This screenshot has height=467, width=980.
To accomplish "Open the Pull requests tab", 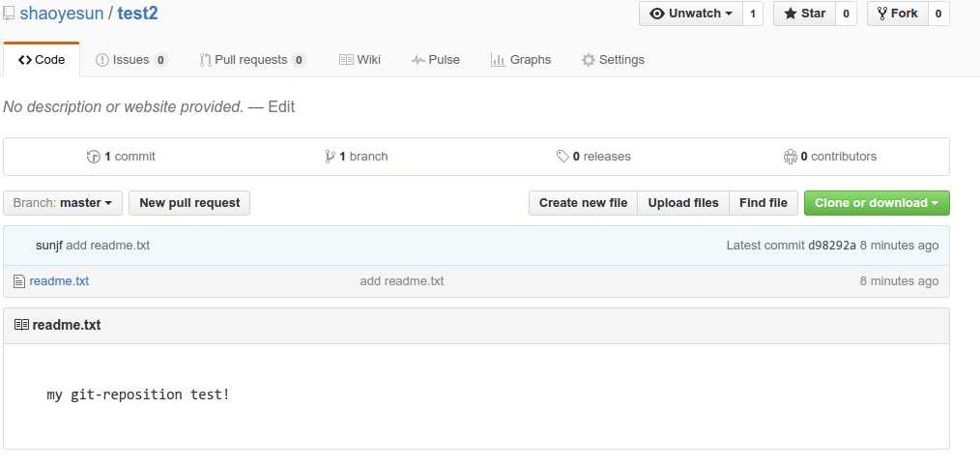I will point(252,60).
